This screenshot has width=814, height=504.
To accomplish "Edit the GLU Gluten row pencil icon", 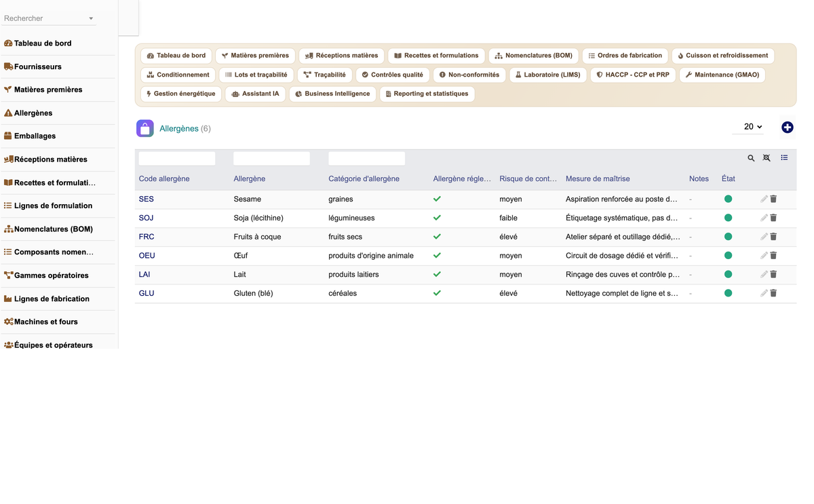I will click(764, 293).
